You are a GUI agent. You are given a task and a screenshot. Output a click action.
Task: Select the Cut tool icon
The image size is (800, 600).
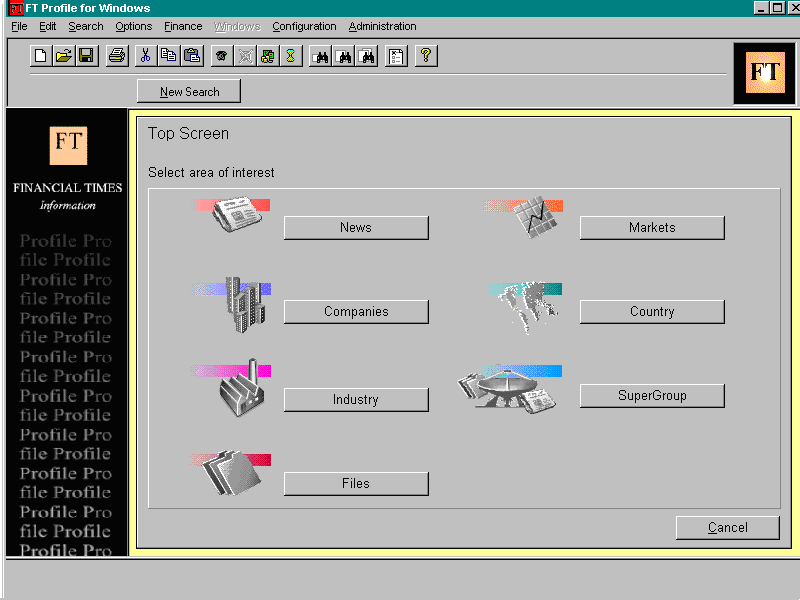click(146, 55)
